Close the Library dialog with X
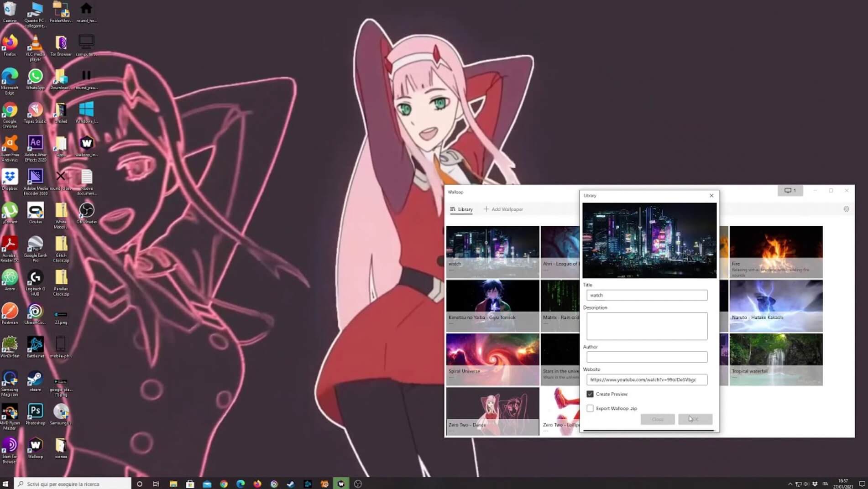Viewport: 868px width, 489px height. click(711, 196)
